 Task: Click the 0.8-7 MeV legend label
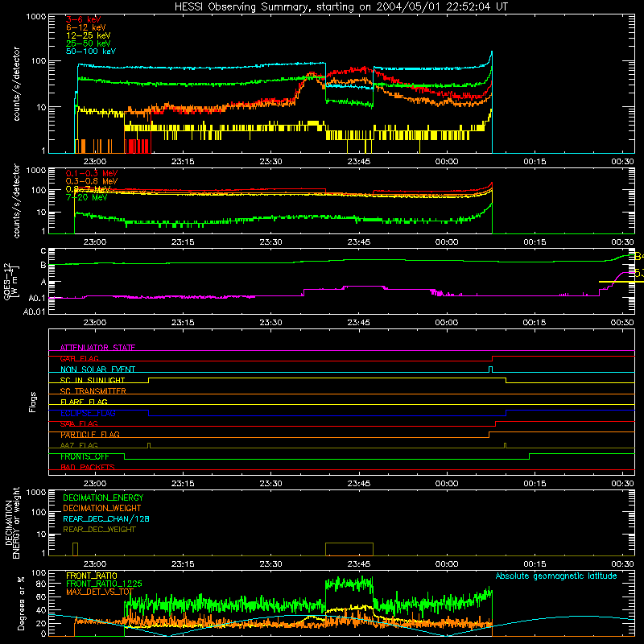tap(89, 189)
